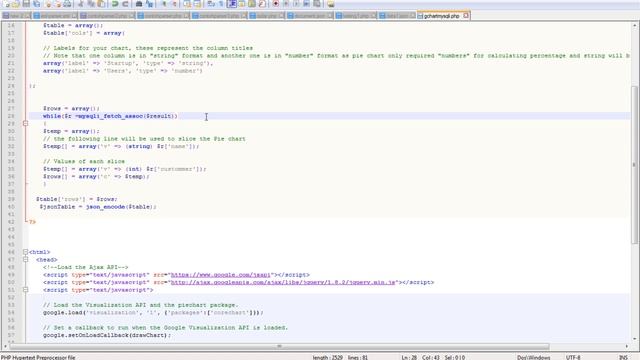Click the Stop recording macro icon
640x360 pixels.
(x=286, y=4)
